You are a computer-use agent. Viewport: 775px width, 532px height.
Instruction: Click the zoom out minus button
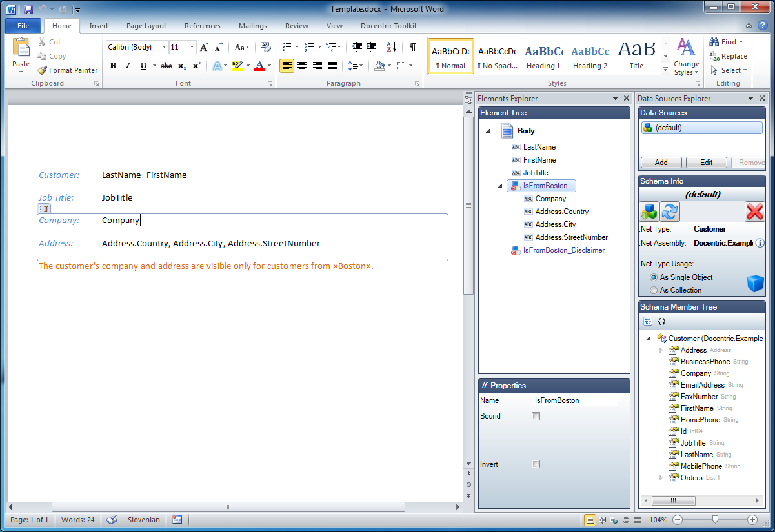click(678, 520)
